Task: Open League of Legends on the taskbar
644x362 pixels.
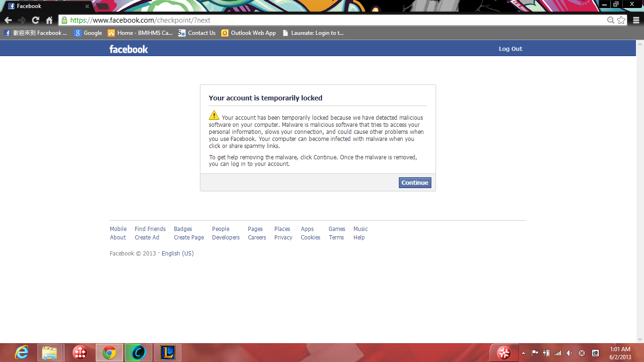Action: coord(168,353)
